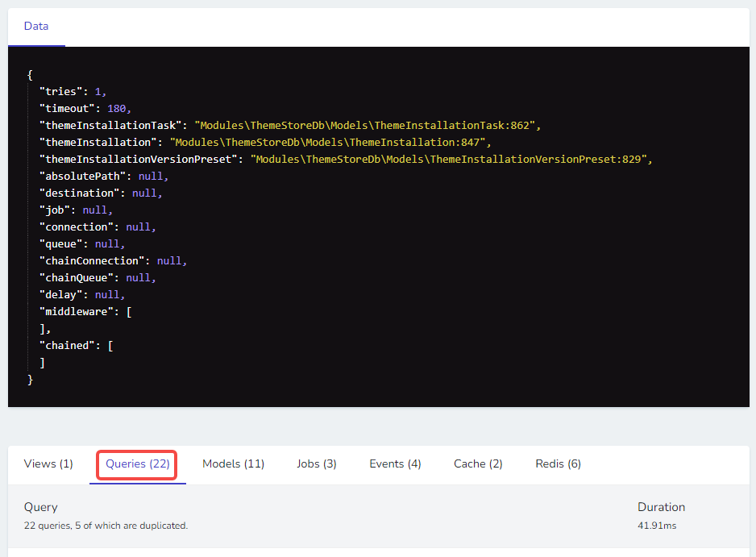Click the 41.91ms duration value

tap(655, 526)
